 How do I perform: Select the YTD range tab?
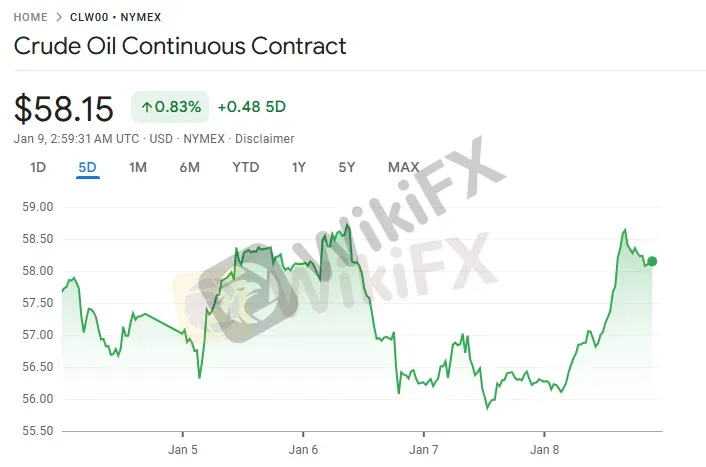[x=245, y=167]
